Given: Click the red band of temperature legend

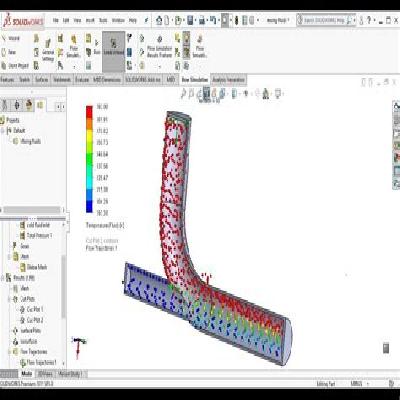Looking at the screenshot, I should click(x=89, y=112).
